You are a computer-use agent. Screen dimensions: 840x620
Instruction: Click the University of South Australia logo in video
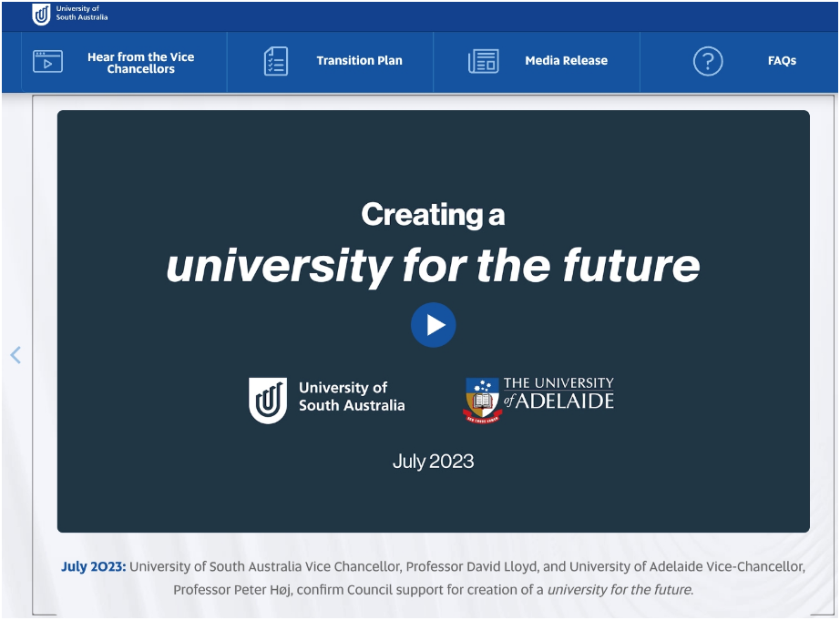point(327,401)
